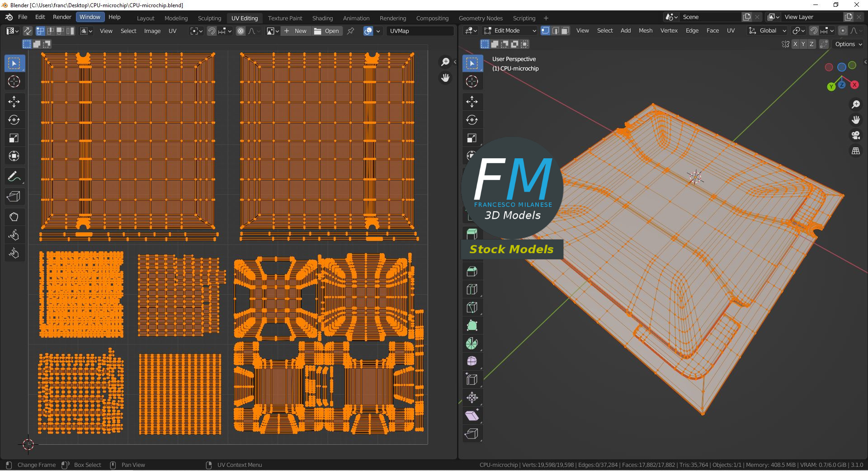Select the Spin tool in 3D viewport toolbar

[472, 344]
